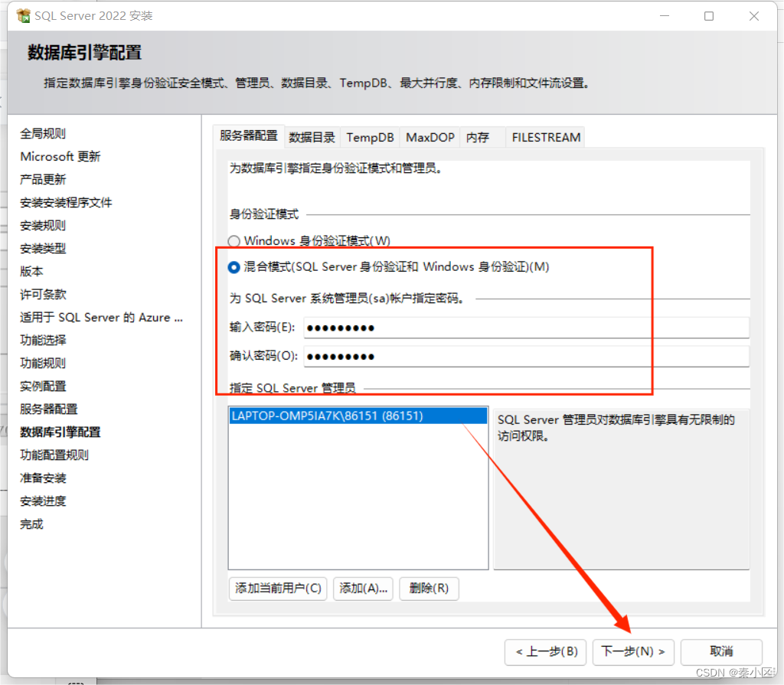Maximize the SQL Server setup window

[x=709, y=16]
